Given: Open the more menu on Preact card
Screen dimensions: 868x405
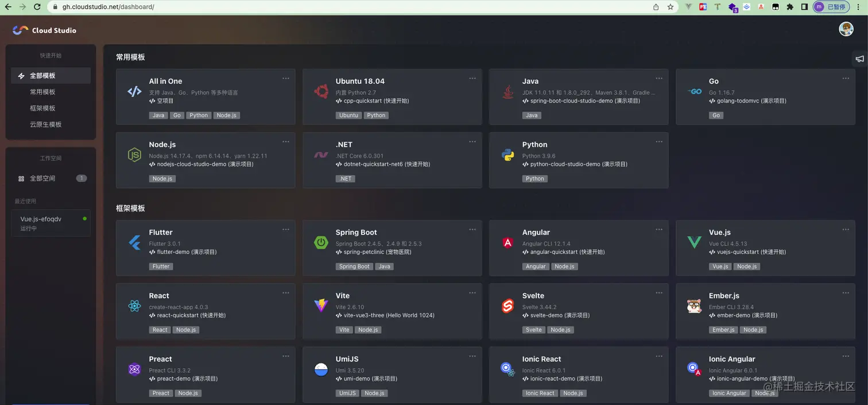Looking at the screenshot, I should (286, 356).
